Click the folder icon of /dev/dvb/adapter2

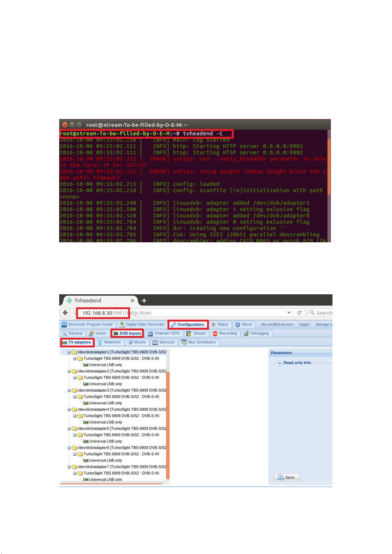(x=74, y=371)
